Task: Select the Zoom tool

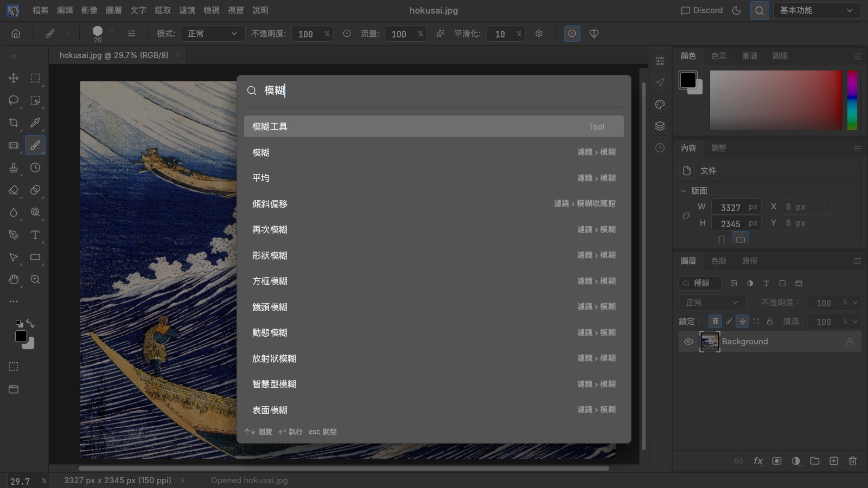Action: [x=35, y=279]
